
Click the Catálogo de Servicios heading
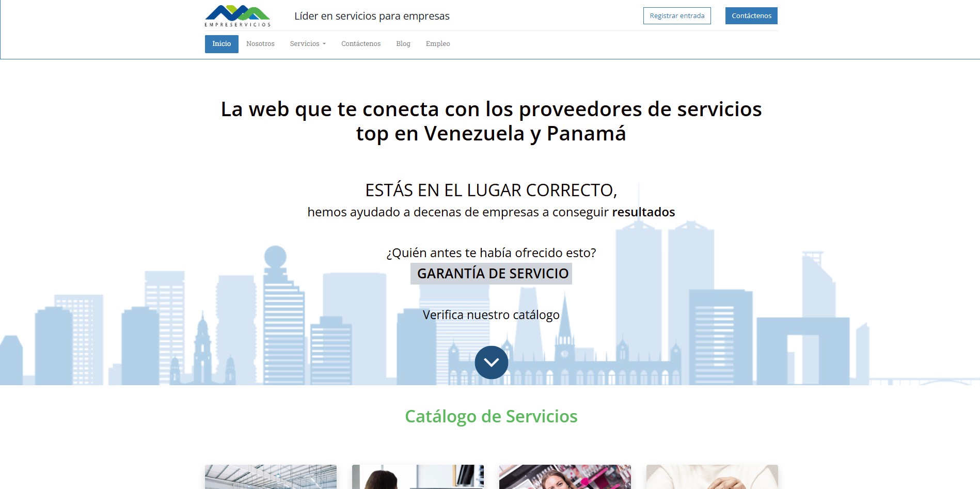[491, 416]
